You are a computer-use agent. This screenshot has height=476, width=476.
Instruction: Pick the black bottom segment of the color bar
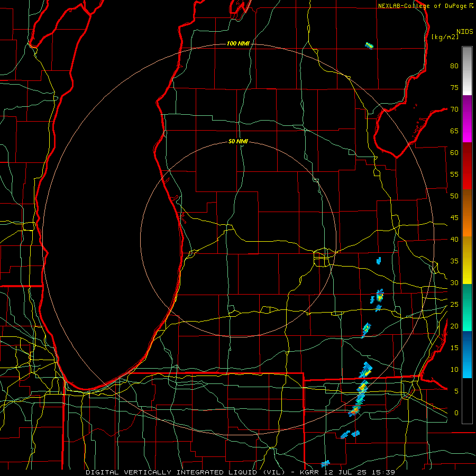tap(467, 401)
